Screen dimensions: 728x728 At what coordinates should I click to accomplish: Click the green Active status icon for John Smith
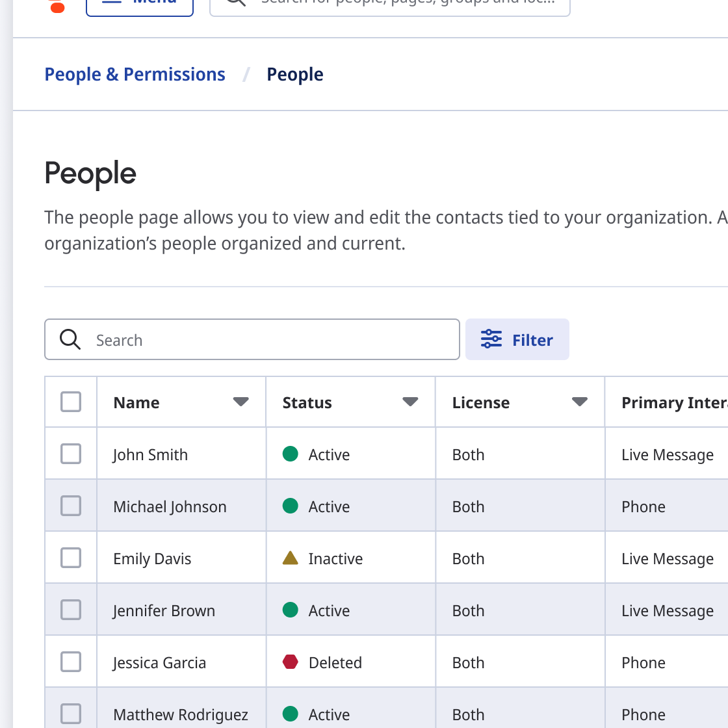coord(290,454)
